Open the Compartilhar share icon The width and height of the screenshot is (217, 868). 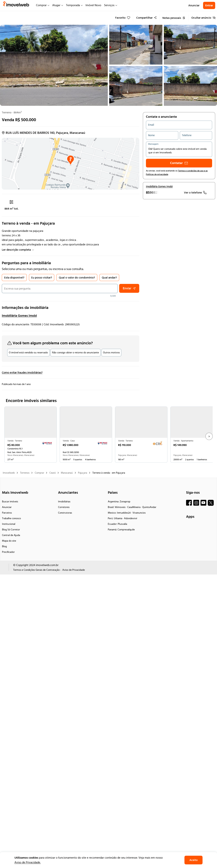(x=155, y=18)
